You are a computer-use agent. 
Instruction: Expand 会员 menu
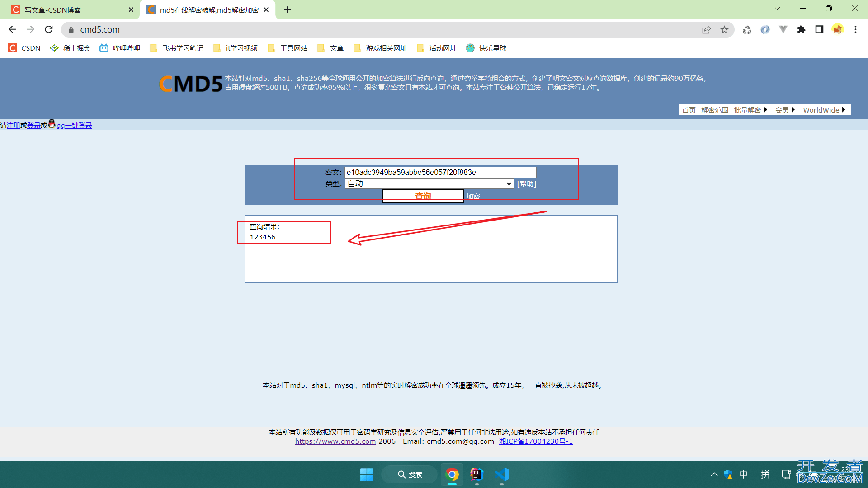(x=784, y=110)
